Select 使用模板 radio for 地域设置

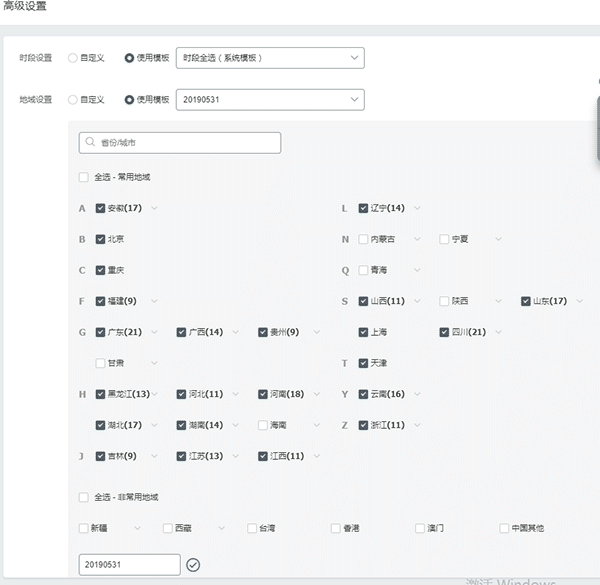coord(129,99)
